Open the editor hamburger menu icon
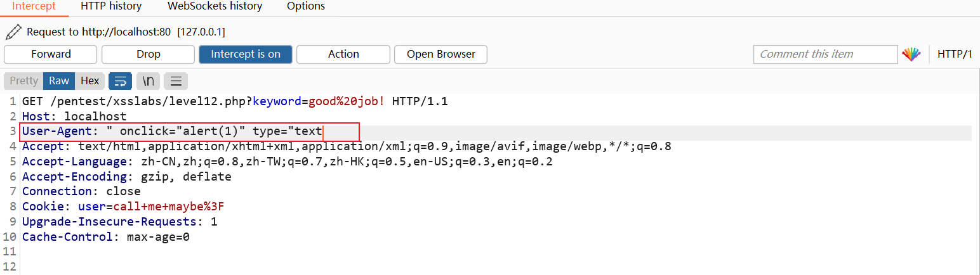Screen dimensions: 980x275 click(176, 81)
